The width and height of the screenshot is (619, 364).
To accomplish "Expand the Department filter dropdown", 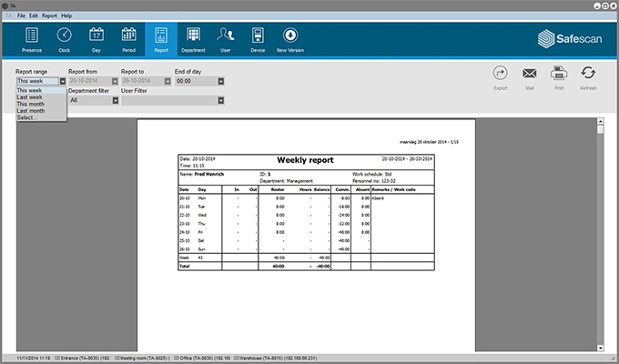I will click(115, 100).
